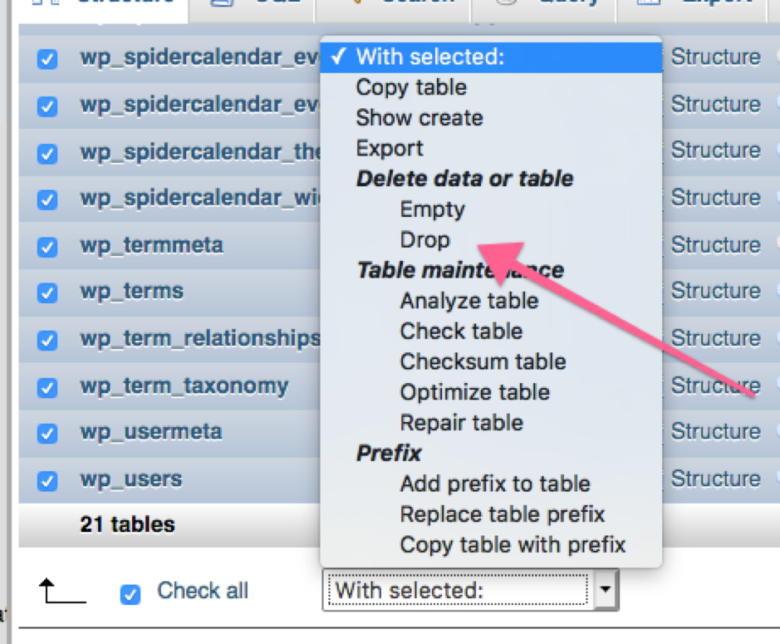
Task: Open wp_terms table link
Action: [x=132, y=291]
